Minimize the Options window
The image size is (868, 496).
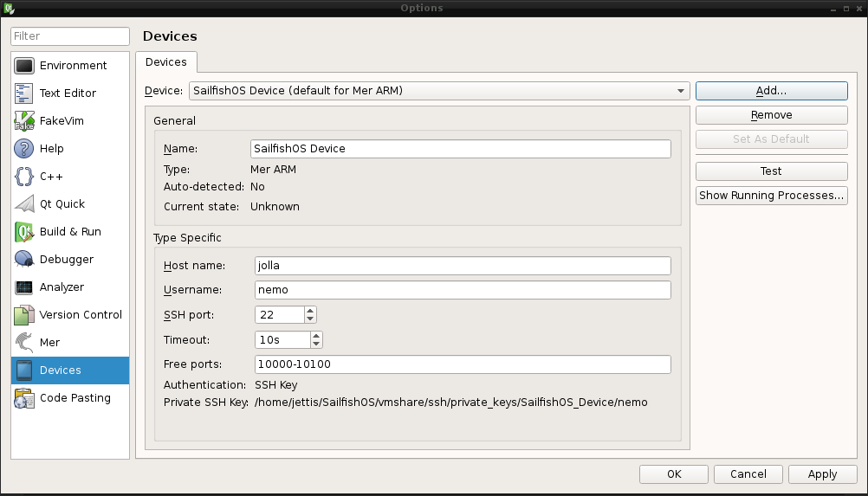pyautogui.click(x=833, y=9)
